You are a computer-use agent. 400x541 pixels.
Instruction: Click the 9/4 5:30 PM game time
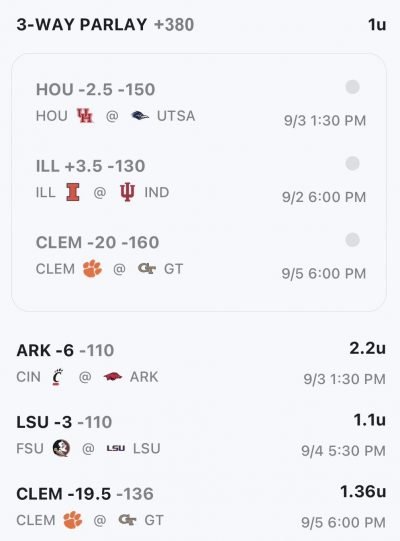[343, 451]
